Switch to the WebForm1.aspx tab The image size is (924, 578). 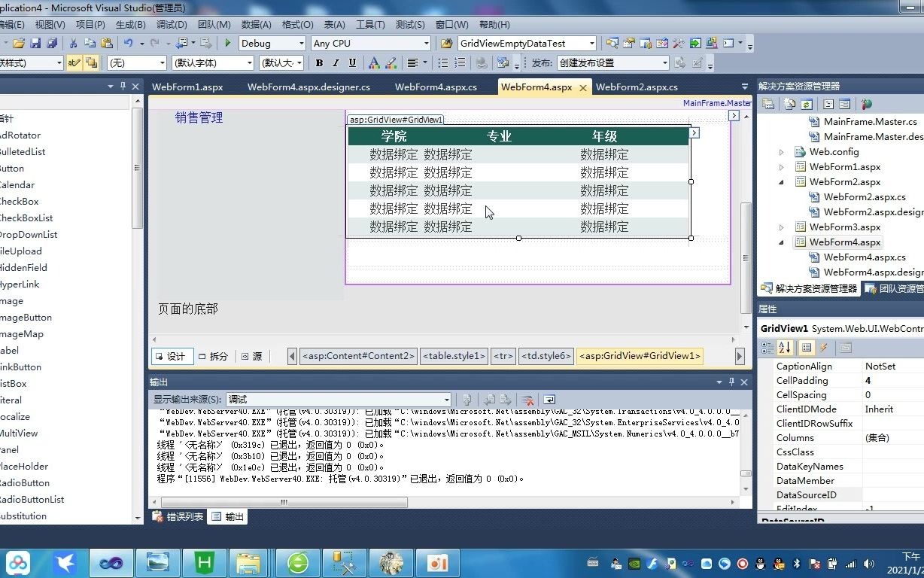[187, 87]
